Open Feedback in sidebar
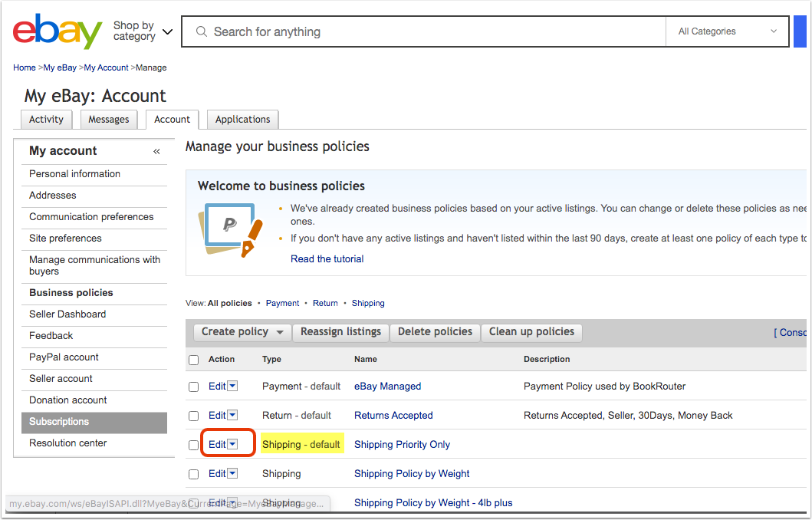812x520 pixels. point(51,336)
